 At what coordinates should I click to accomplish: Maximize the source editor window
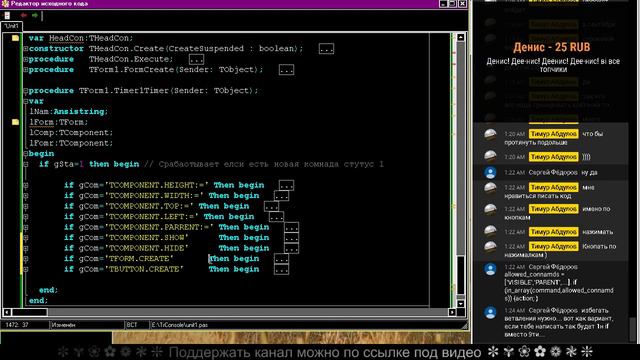pyautogui.click(x=453, y=4)
